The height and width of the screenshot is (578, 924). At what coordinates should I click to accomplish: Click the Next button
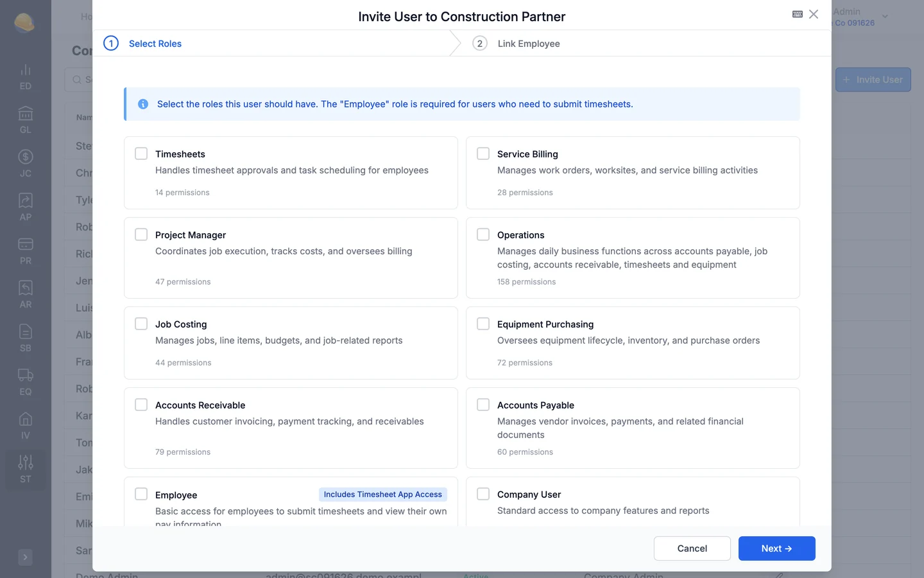click(777, 548)
